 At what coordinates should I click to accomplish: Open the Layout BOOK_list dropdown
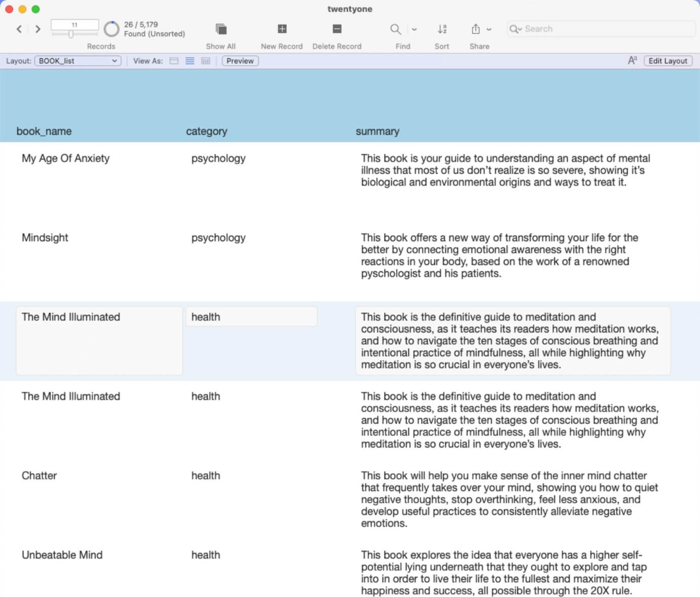point(77,61)
